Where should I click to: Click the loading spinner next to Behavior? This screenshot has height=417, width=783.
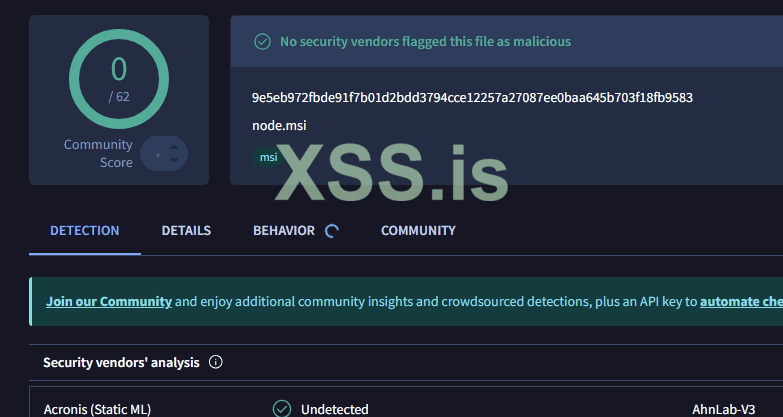[x=332, y=231]
